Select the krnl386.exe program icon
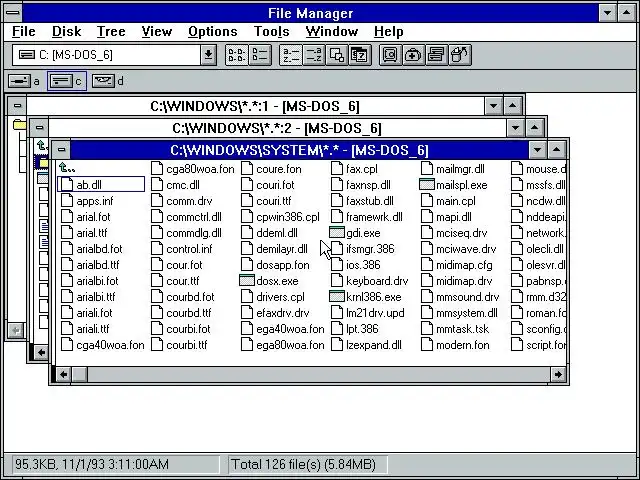This screenshot has height=480, width=640. [337, 297]
